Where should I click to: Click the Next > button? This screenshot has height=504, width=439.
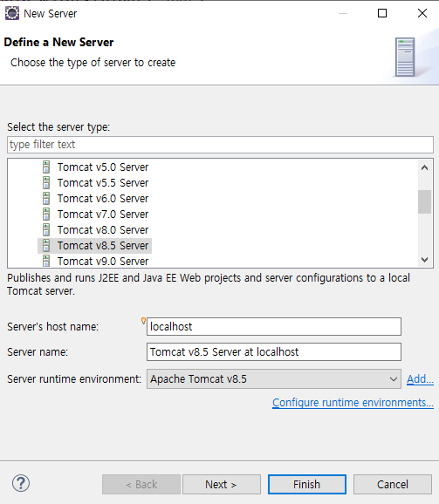222,485
